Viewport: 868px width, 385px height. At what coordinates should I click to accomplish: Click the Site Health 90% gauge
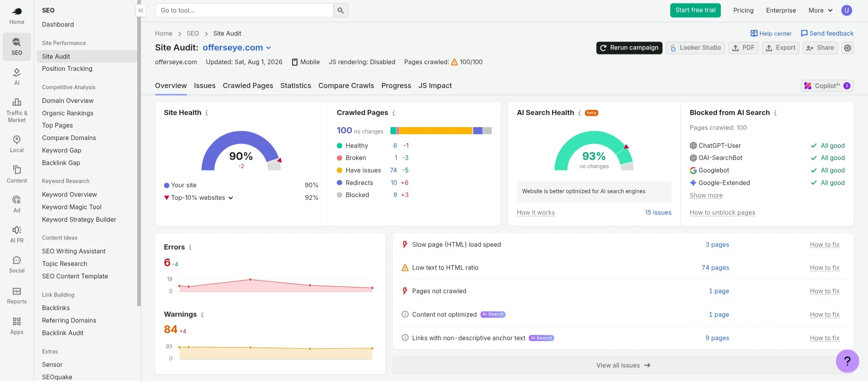pos(241,151)
